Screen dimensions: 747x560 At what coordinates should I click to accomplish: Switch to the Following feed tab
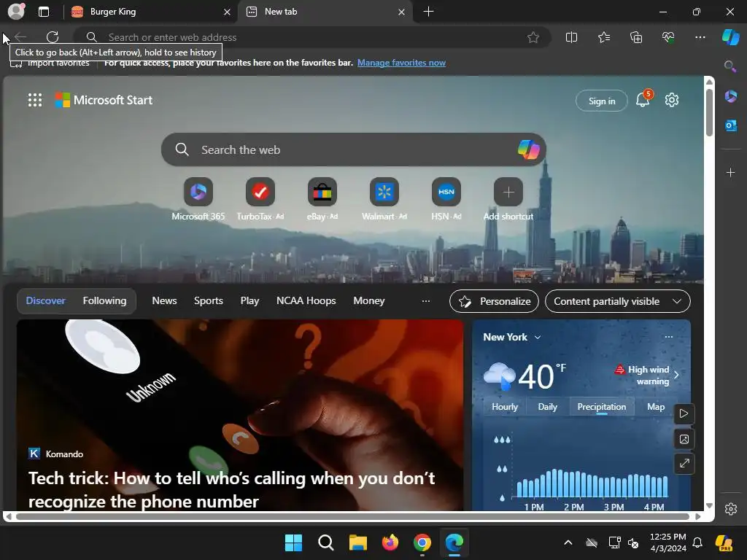pos(104,300)
